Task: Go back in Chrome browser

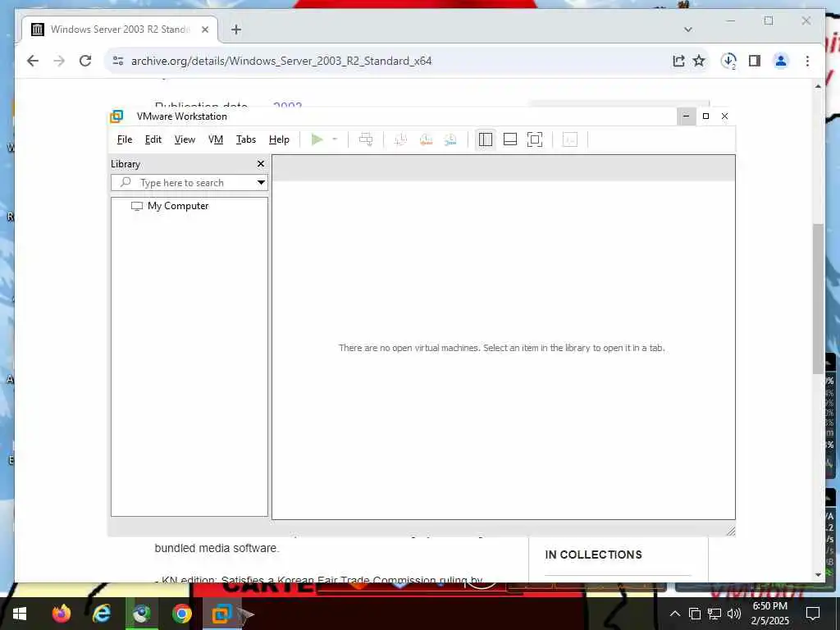Action: click(33, 61)
